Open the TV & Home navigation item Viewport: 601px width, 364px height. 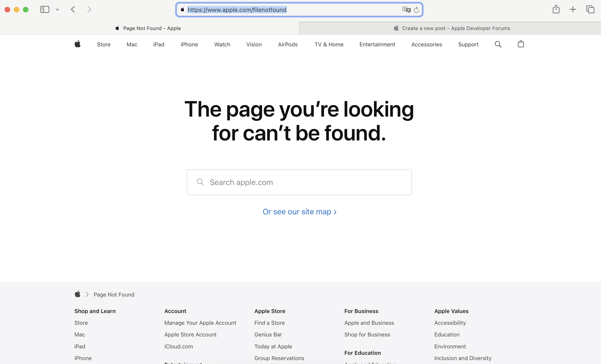329,44
